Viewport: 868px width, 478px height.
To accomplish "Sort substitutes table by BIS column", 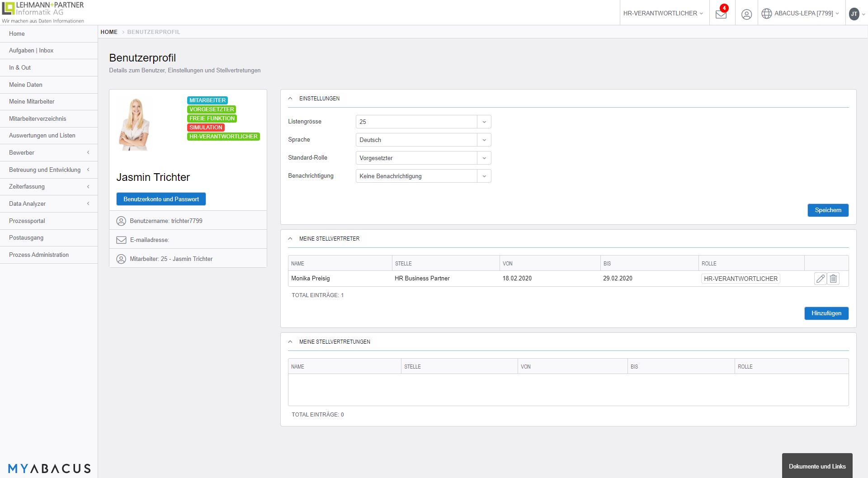I will pos(649,264).
